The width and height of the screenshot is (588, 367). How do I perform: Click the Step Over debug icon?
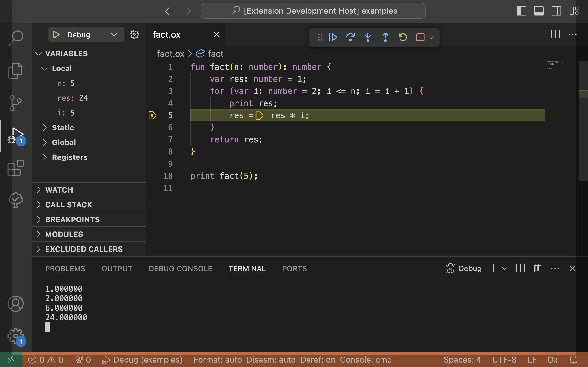350,37
